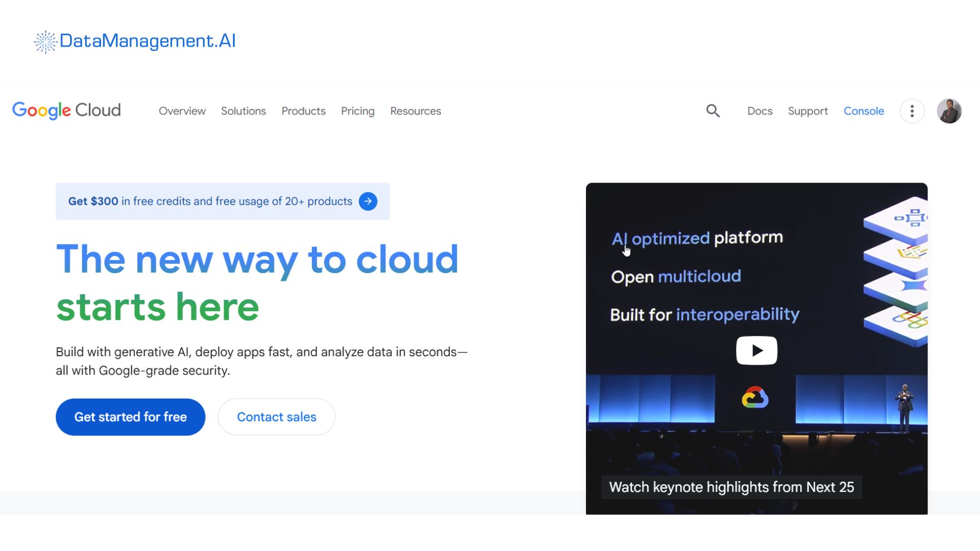Viewport: 980px width, 551px height.
Task: Open the Resources dropdown
Action: pos(415,111)
